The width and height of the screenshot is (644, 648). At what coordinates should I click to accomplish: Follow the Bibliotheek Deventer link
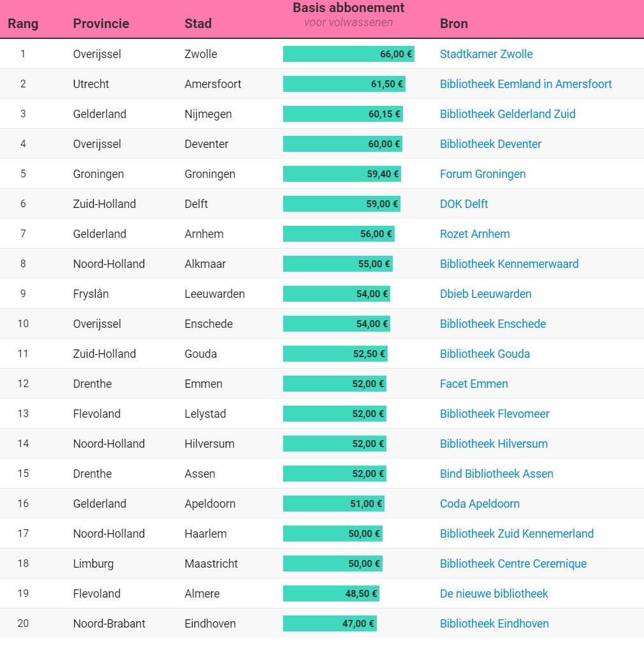click(x=490, y=144)
